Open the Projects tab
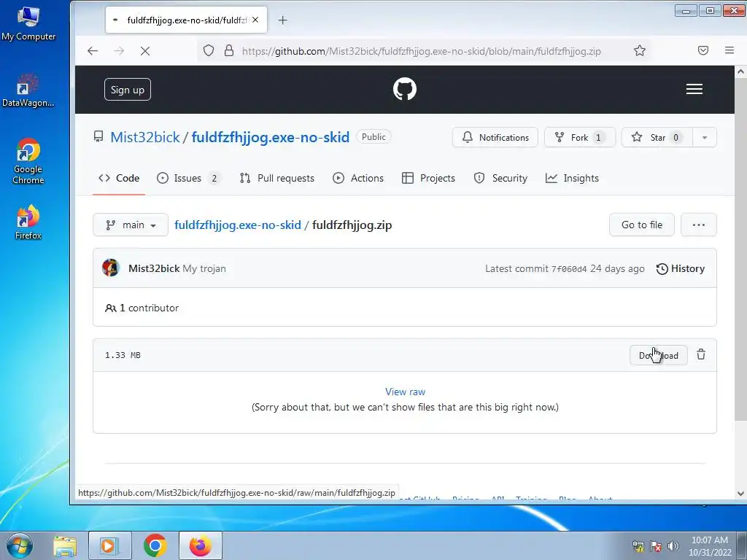 click(x=428, y=178)
